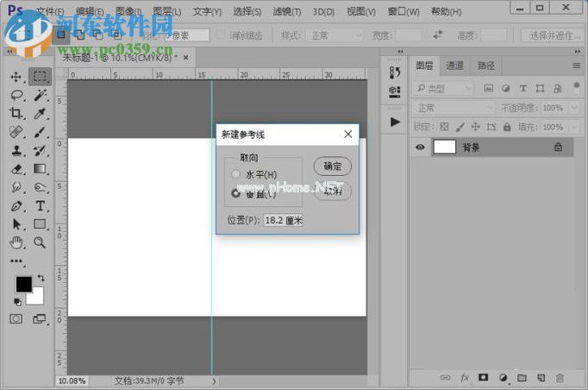Switch to the 通道 tab

454,66
